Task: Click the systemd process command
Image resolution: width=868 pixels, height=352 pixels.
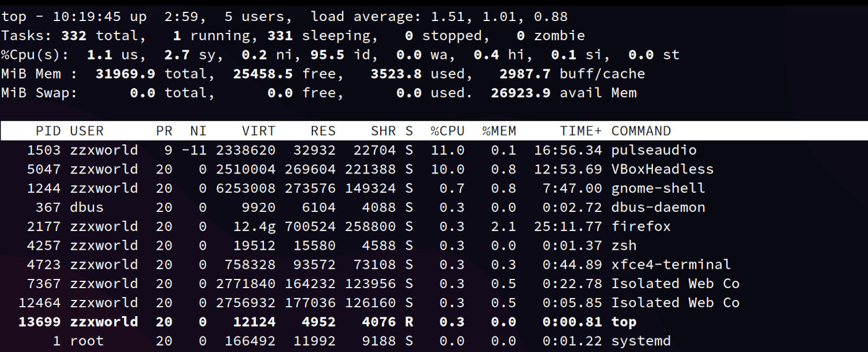Action: pos(640,341)
